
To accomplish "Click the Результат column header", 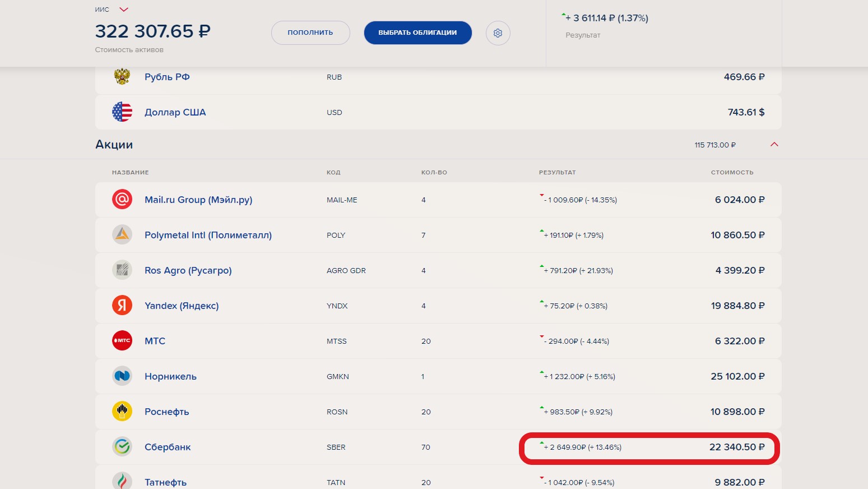I will (558, 172).
